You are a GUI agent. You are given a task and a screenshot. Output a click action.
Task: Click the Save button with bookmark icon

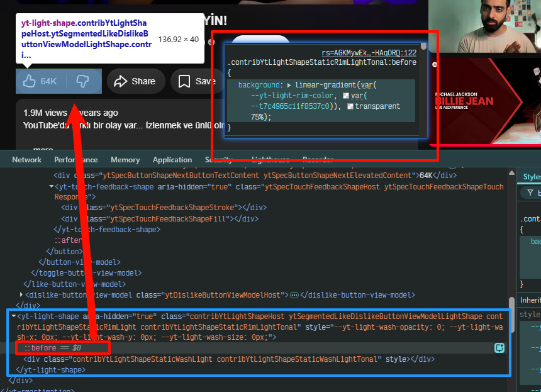(x=198, y=81)
